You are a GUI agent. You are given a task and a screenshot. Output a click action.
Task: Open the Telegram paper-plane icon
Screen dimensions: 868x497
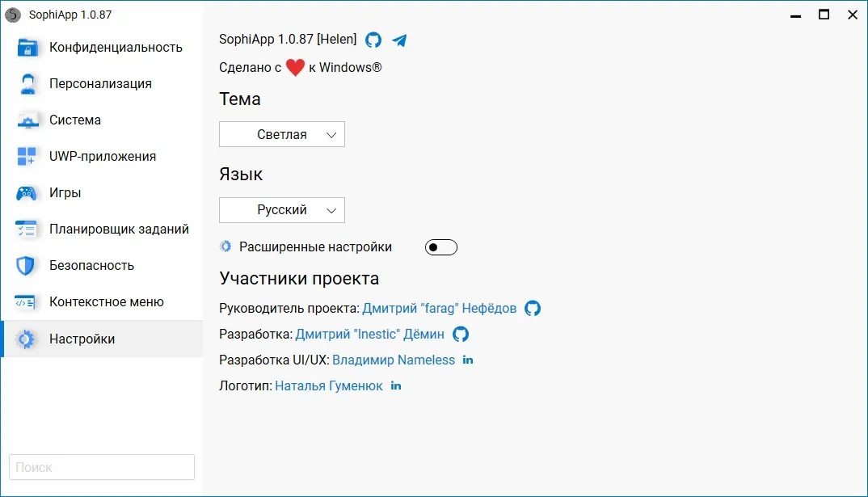coord(399,40)
